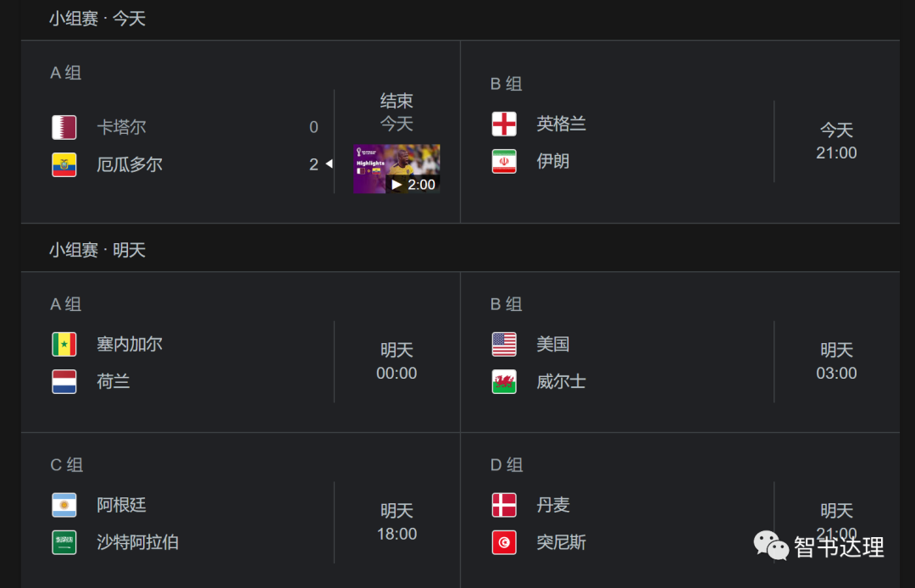This screenshot has width=915, height=588.
Task: Play the Qatar vs Ecuador highlights video
Action: [x=396, y=169]
